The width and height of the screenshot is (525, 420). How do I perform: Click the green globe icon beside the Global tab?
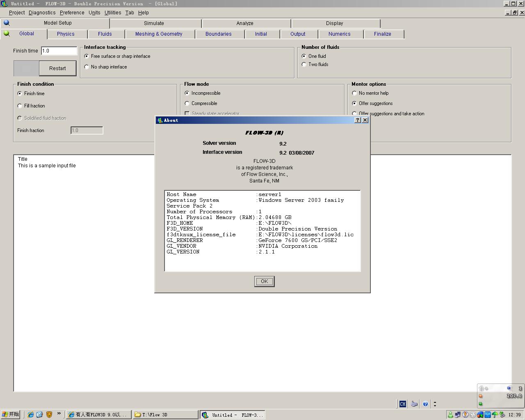(7, 34)
